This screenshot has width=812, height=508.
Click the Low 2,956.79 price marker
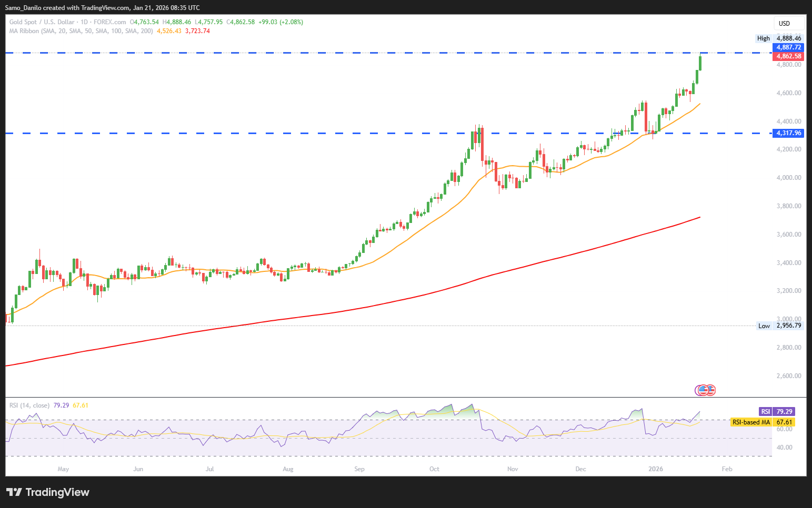pos(779,326)
